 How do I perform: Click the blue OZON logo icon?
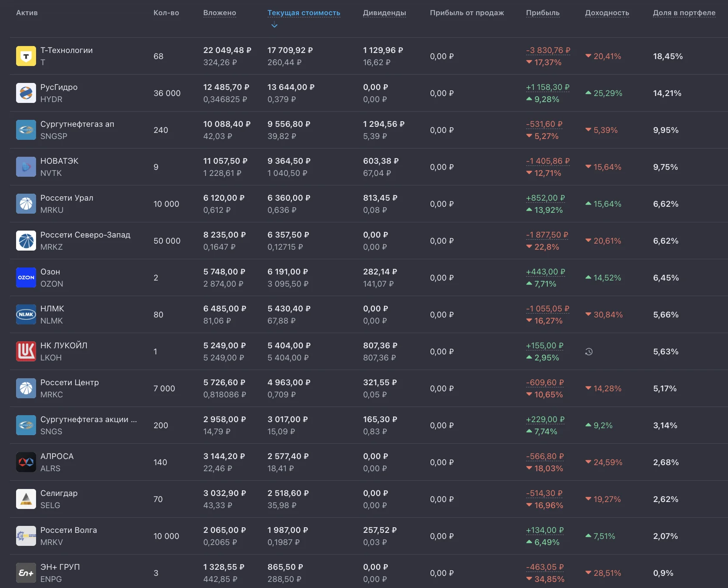[x=26, y=277]
